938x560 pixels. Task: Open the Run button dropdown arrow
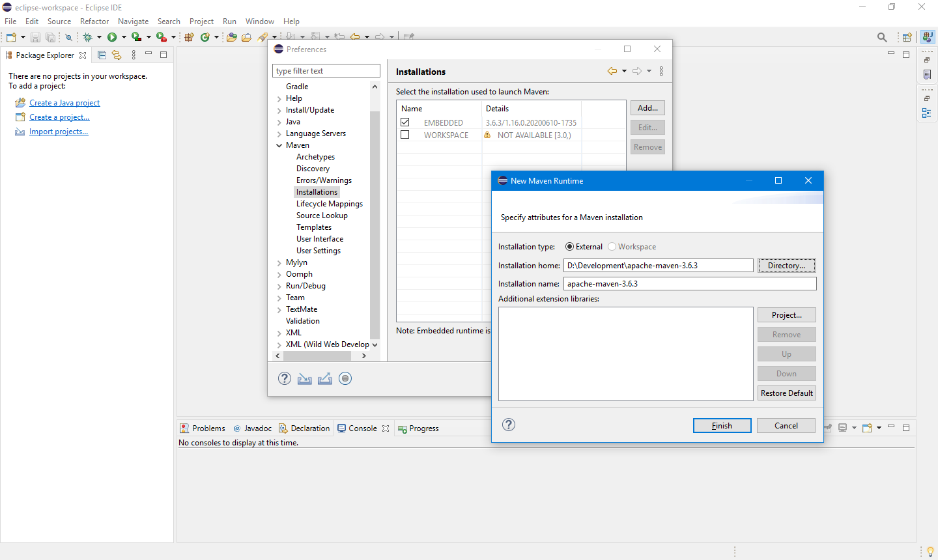pos(124,37)
